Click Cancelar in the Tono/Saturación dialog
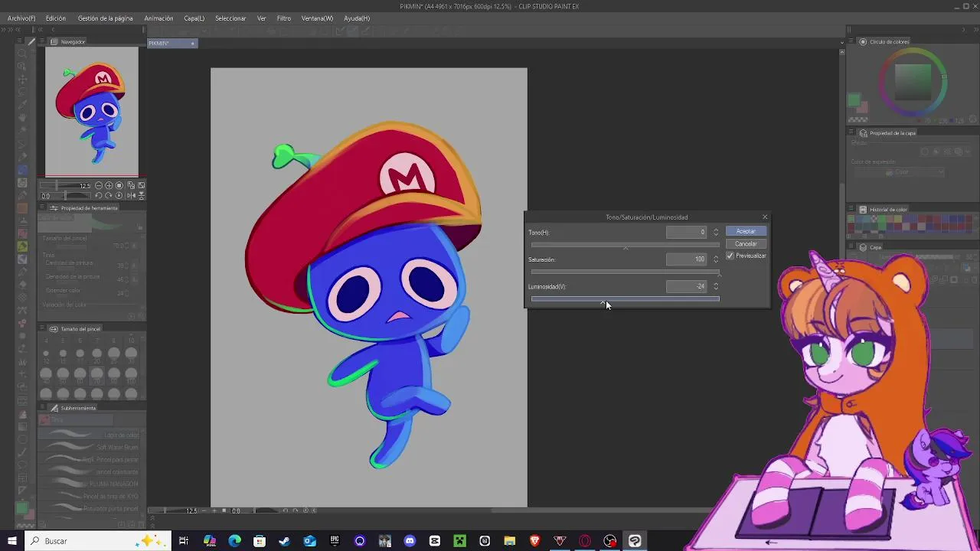 pos(746,244)
